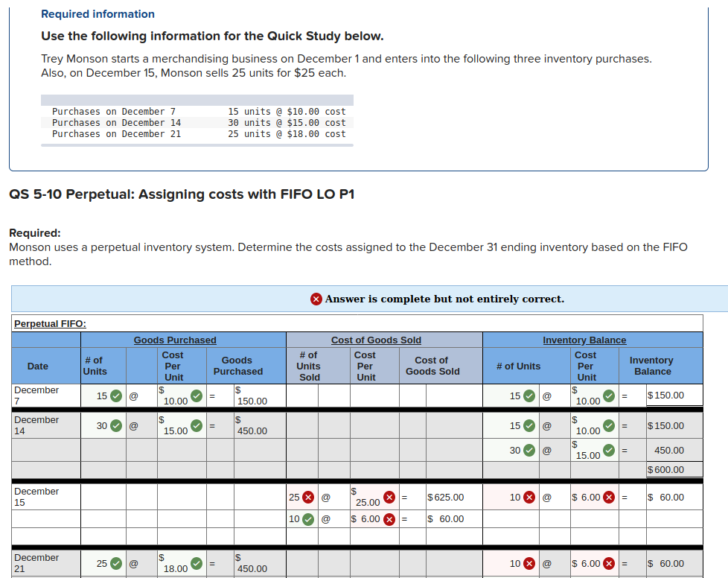Click the $600.00 inventory balance total
728x578 pixels.
(665, 470)
